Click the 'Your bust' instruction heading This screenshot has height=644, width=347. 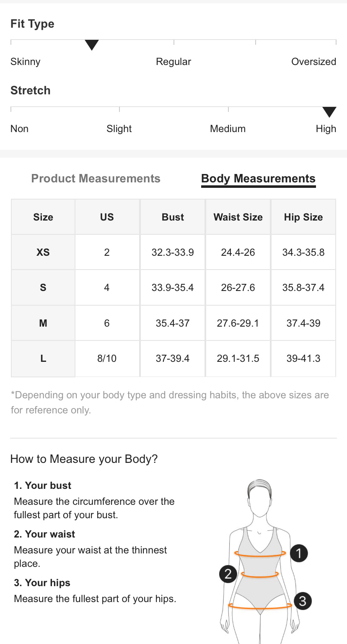coord(43,486)
